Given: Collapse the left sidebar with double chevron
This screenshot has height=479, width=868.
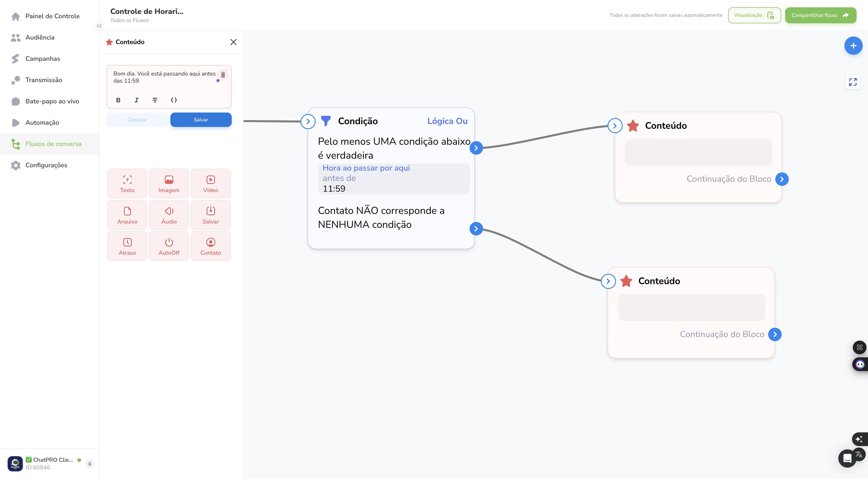Looking at the screenshot, I should click(99, 26).
